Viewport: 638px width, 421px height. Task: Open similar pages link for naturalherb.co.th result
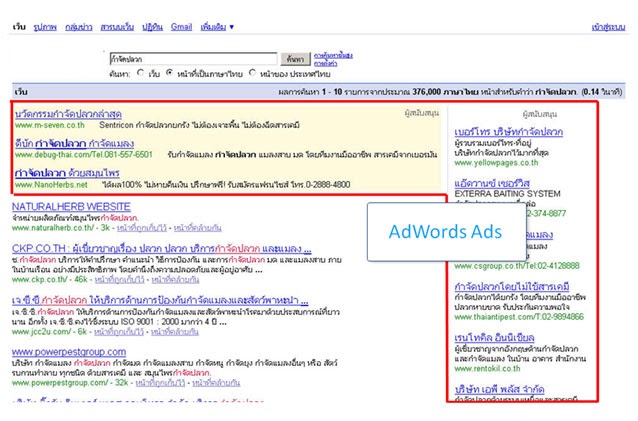197,228
